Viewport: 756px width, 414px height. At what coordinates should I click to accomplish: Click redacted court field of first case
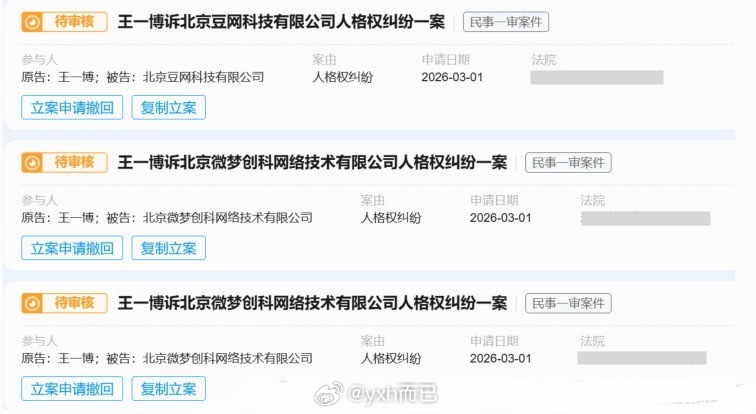coord(597,77)
